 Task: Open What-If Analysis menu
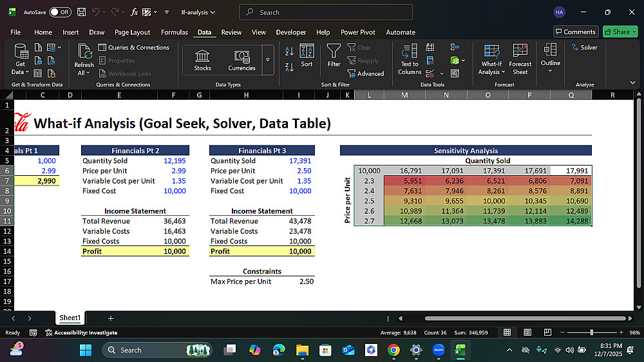click(491, 60)
